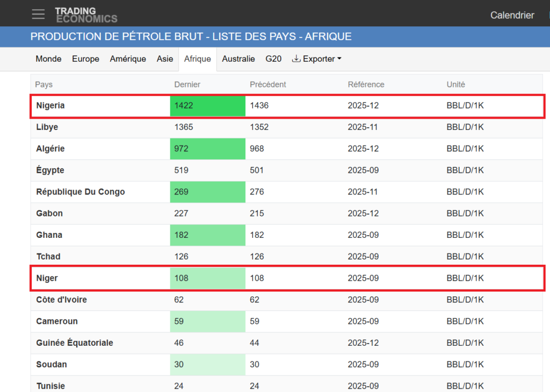Open the G20 tab

click(273, 59)
